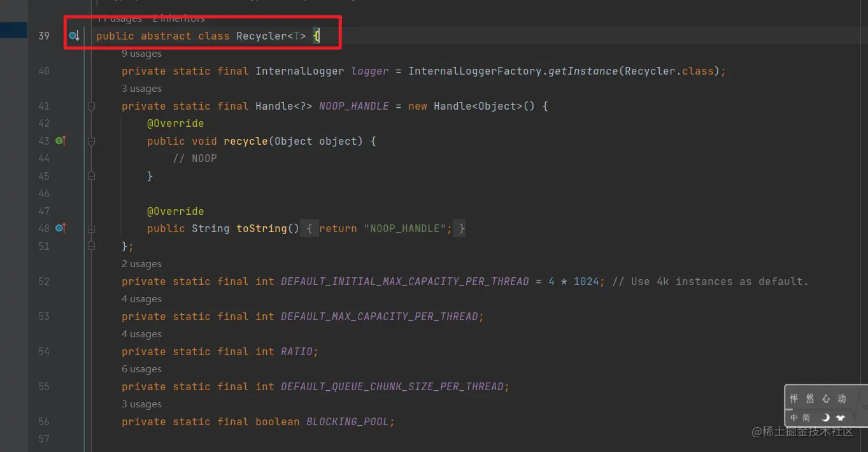
Task: Click the @Override annotation above recycle method
Action: [176, 124]
